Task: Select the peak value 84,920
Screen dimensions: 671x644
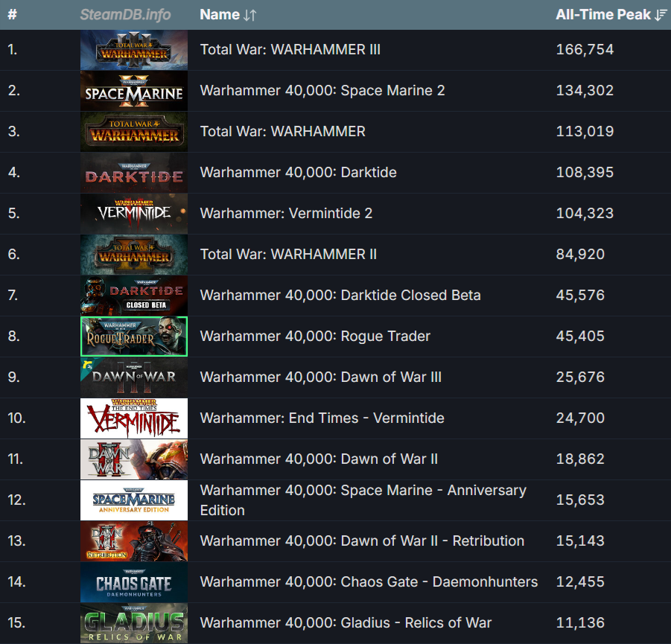Action: click(x=580, y=254)
